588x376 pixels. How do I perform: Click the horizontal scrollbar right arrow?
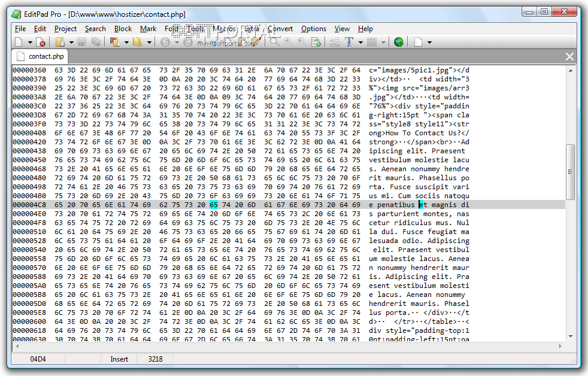click(560, 347)
